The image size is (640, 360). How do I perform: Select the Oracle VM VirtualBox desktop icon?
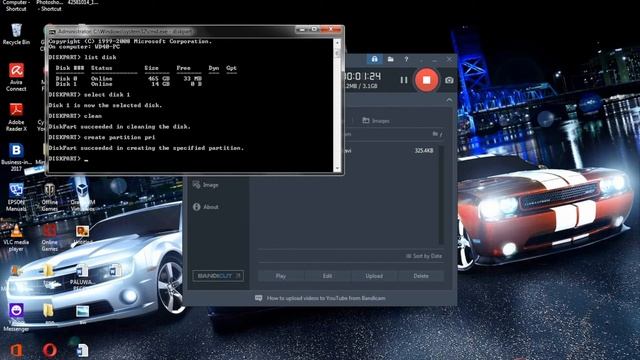tap(82, 197)
